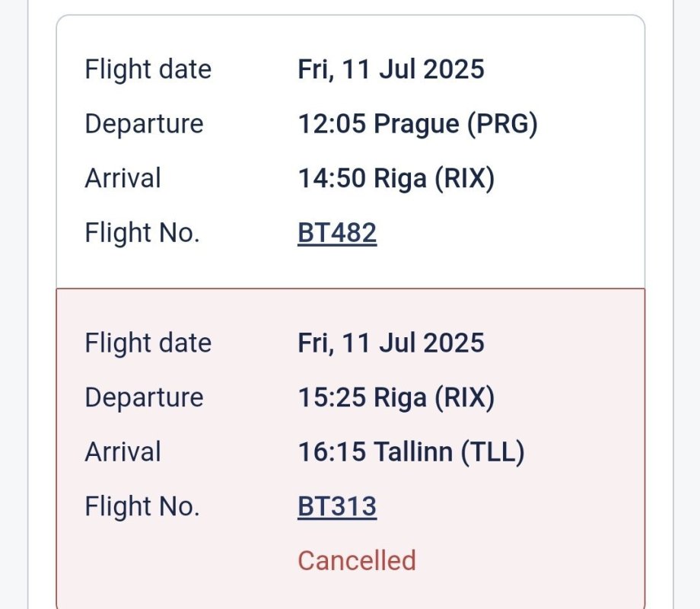
Task: Click the Arrival label beside 16:15 Tallinn
Action: click(123, 452)
